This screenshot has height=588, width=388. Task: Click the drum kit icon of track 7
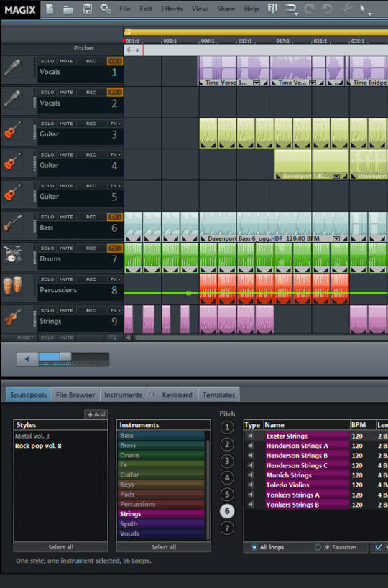tap(13, 254)
